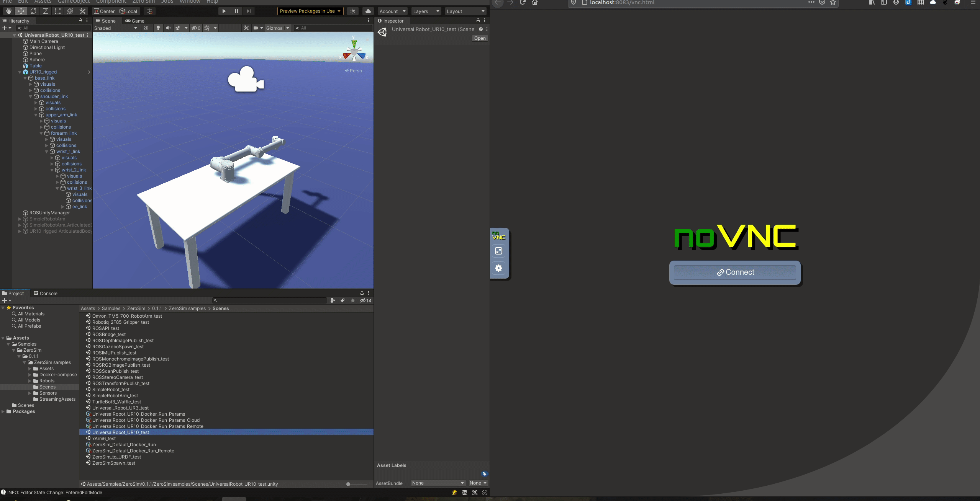Select the Rect transform tool

point(58,11)
